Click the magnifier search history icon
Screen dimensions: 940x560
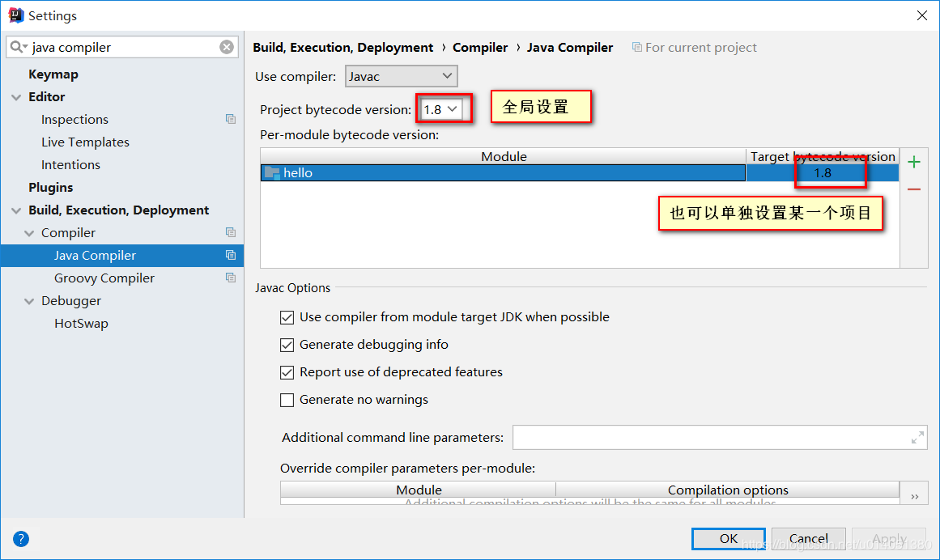click(x=19, y=47)
